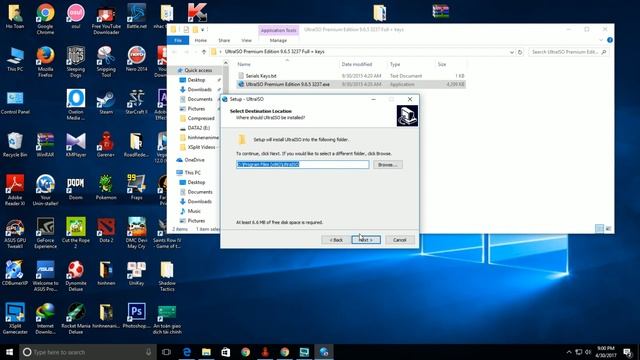Open Free YouTube Downloader shortcut
The width and height of the screenshot is (640, 360).
pyautogui.click(x=106, y=19)
